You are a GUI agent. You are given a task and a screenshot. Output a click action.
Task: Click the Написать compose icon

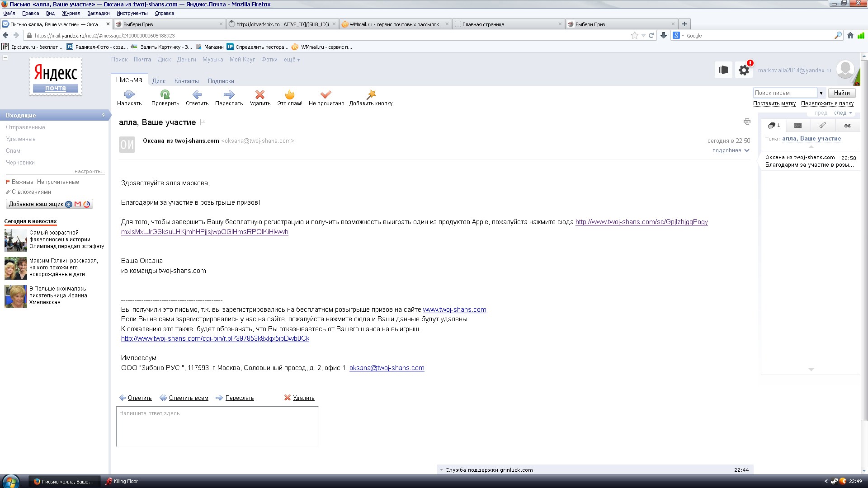(129, 94)
